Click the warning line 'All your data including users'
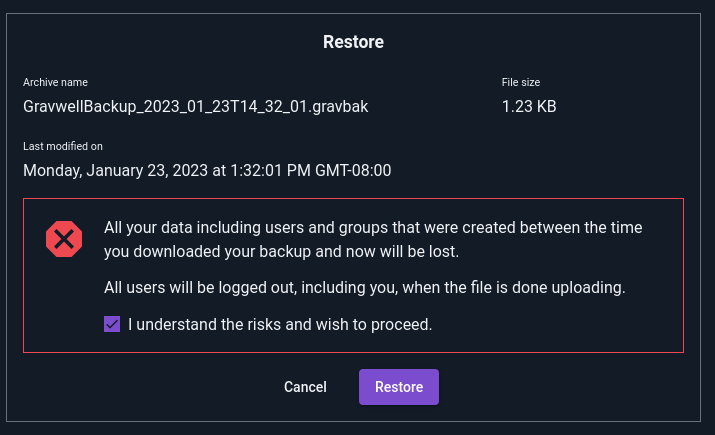The width and height of the screenshot is (715, 435). pyautogui.click(x=373, y=227)
